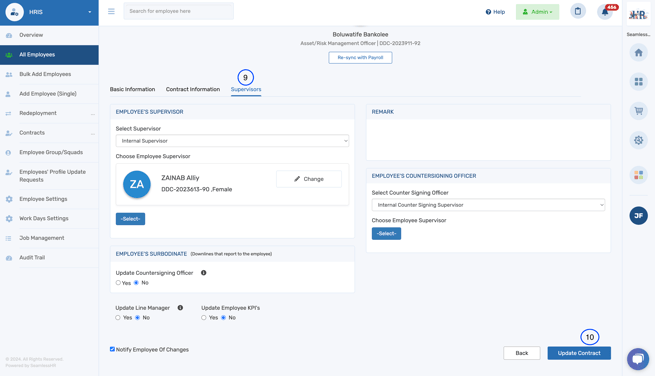Click the colorful modules icon in right rail
Viewport: 655px width, 376px height.
click(x=638, y=175)
